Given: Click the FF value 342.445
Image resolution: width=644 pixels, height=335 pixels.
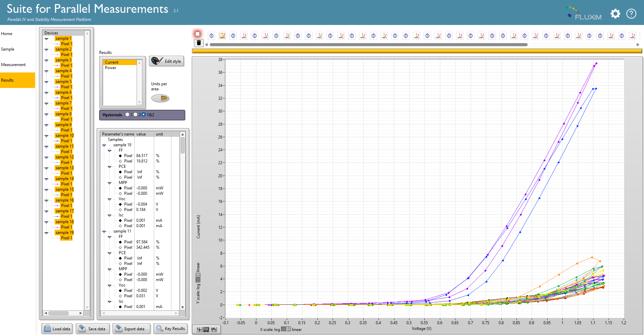Looking at the screenshot, I should pyautogui.click(x=143, y=247).
